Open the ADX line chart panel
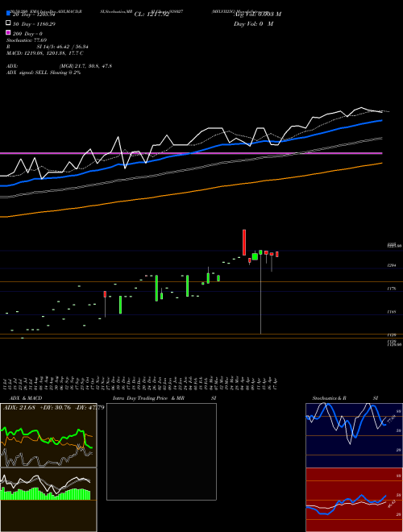The width and height of the screenshot is (403, 532). click(x=48, y=435)
